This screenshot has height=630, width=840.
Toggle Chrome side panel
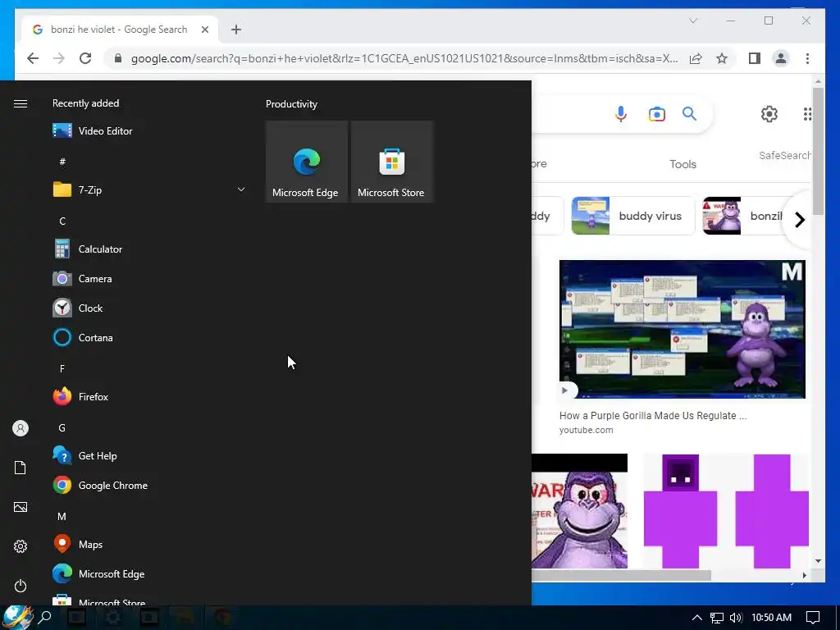[x=755, y=58]
